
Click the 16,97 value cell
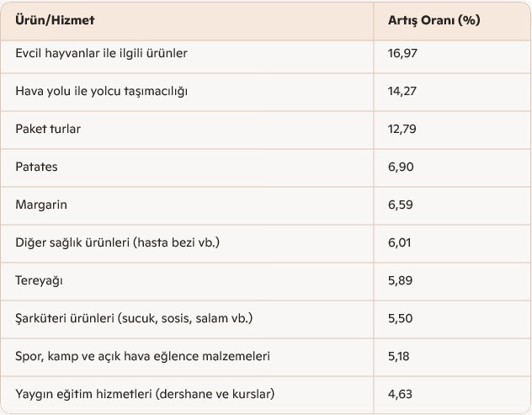coord(402,53)
